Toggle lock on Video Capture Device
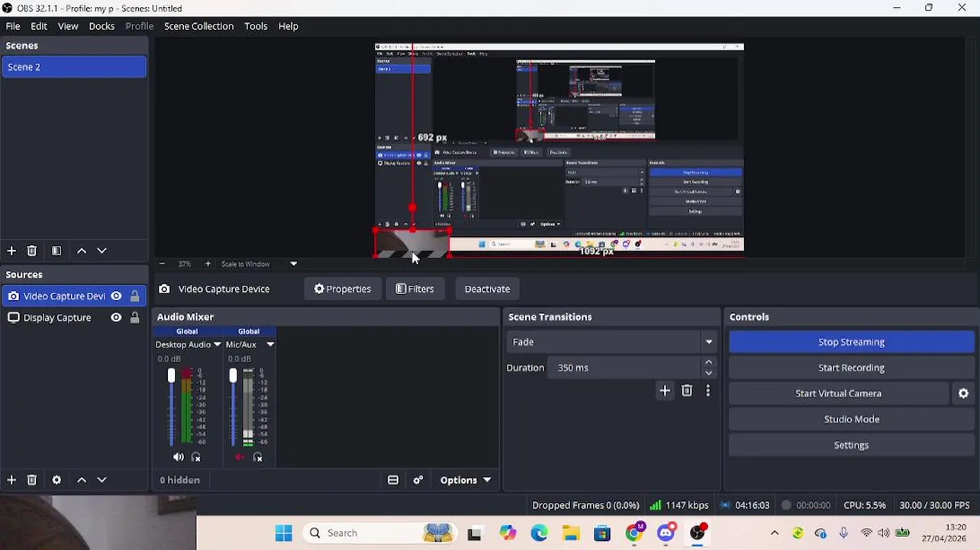980x550 pixels. [134, 296]
